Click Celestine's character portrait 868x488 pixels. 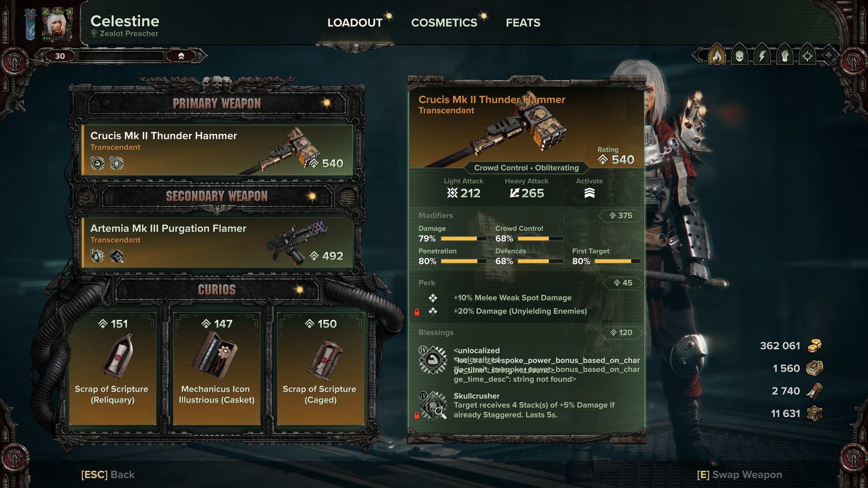pos(57,25)
